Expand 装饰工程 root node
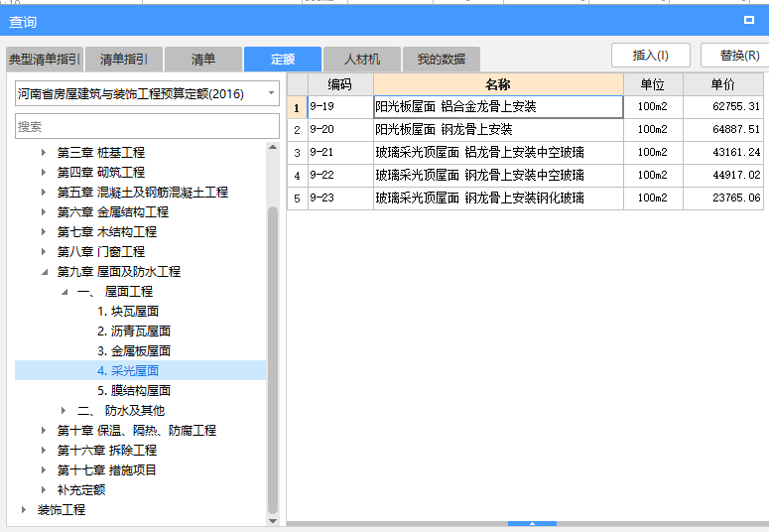 [24, 510]
